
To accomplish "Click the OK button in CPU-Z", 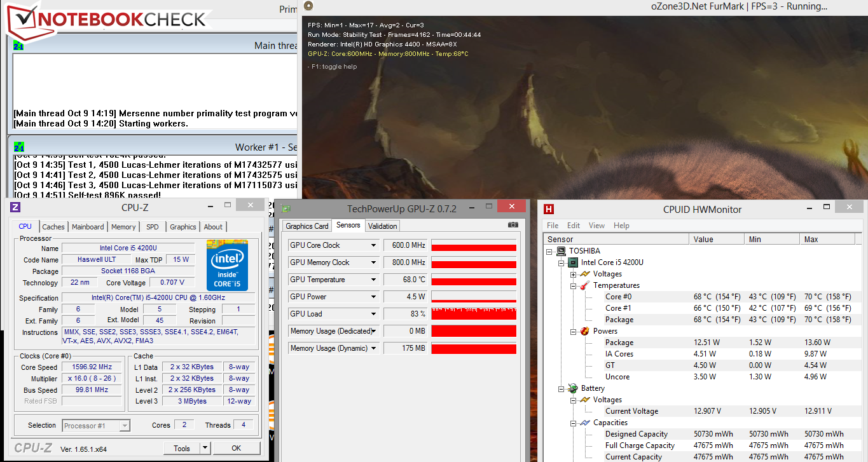I will pos(237,448).
